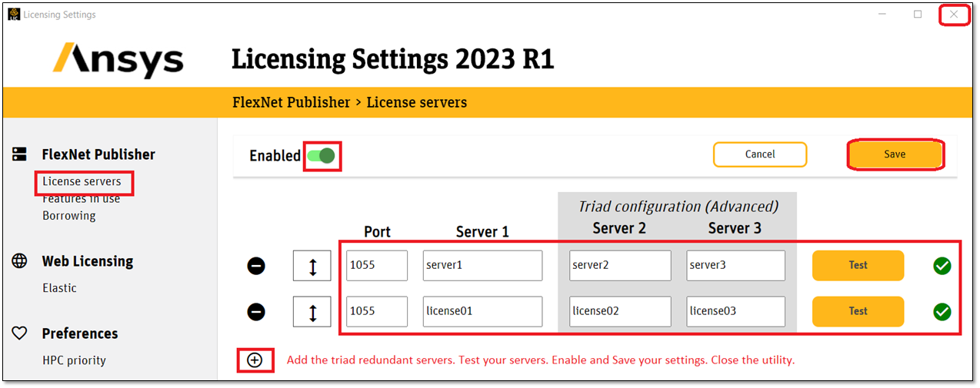Screen dimensions: 980x388
Task: Click the Server 3 column header
Action: tap(736, 228)
